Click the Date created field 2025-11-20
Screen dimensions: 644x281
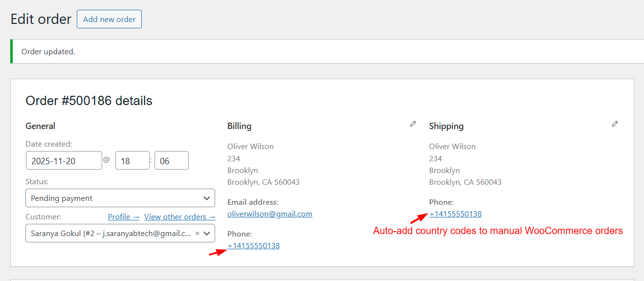pyautogui.click(x=64, y=161)
